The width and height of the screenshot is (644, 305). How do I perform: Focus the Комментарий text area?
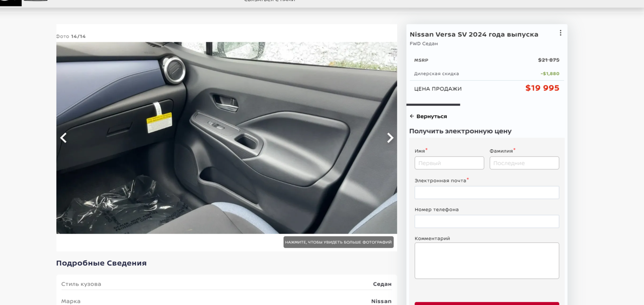point(487,261)
